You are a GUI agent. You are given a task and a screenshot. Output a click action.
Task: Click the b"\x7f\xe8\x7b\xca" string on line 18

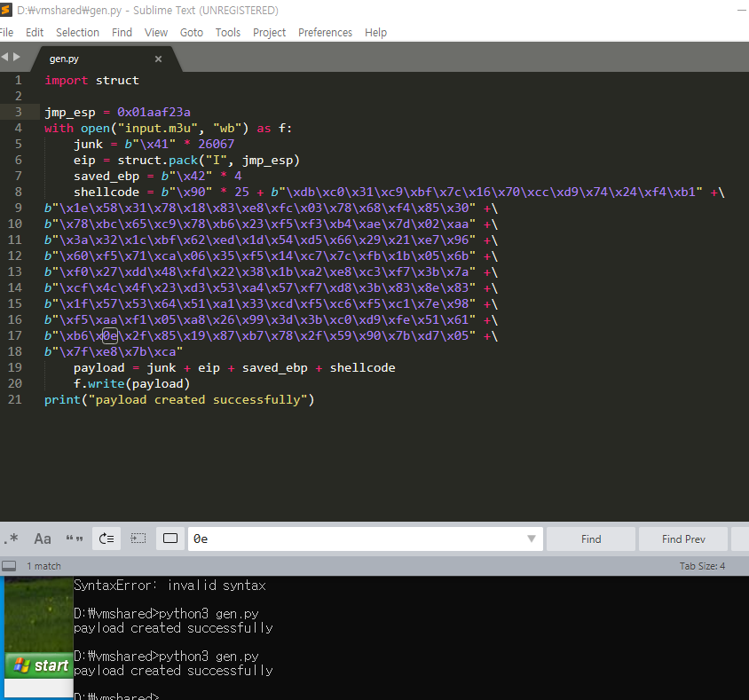(x=114, y=352)
